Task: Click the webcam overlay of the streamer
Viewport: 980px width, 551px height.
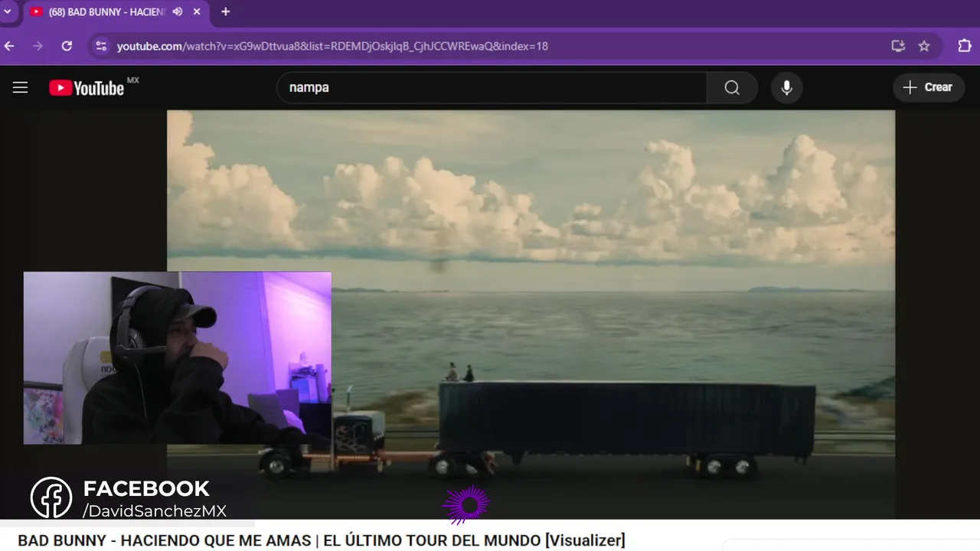Action: click(x=178, y=357)
